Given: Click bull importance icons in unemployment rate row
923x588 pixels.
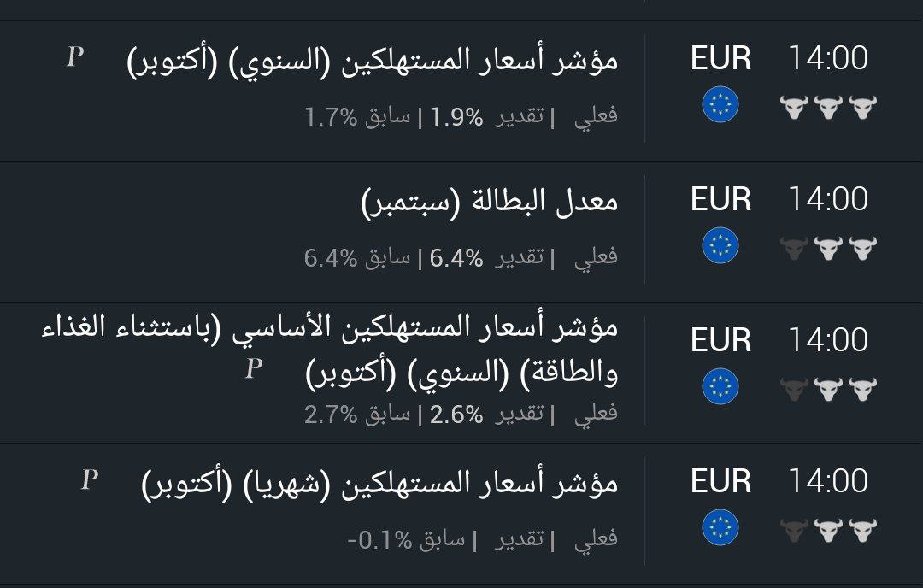Looking at the screenshot, I should tap(828, 249).
